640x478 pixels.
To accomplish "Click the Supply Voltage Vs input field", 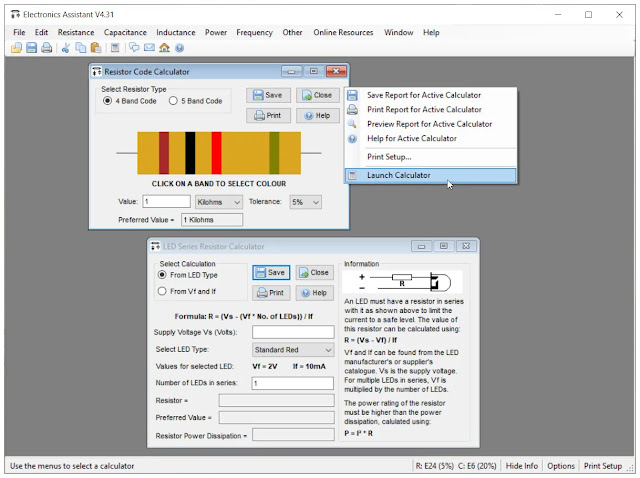I will 293,332.
